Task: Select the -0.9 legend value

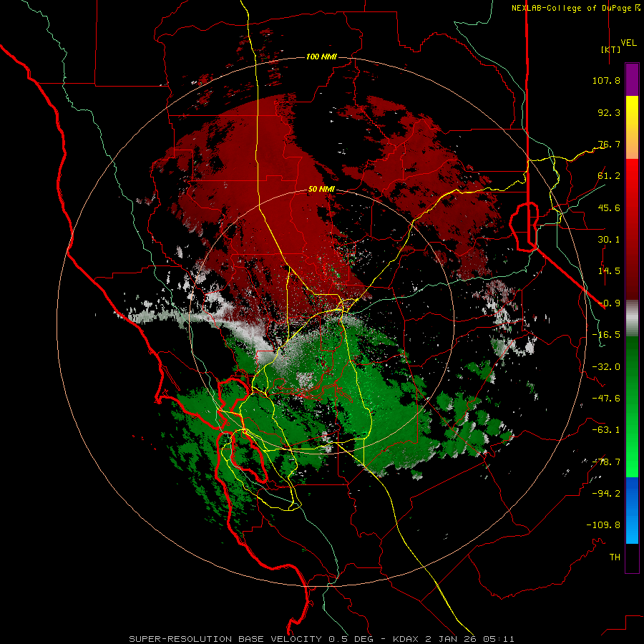Action: (609, 303)
